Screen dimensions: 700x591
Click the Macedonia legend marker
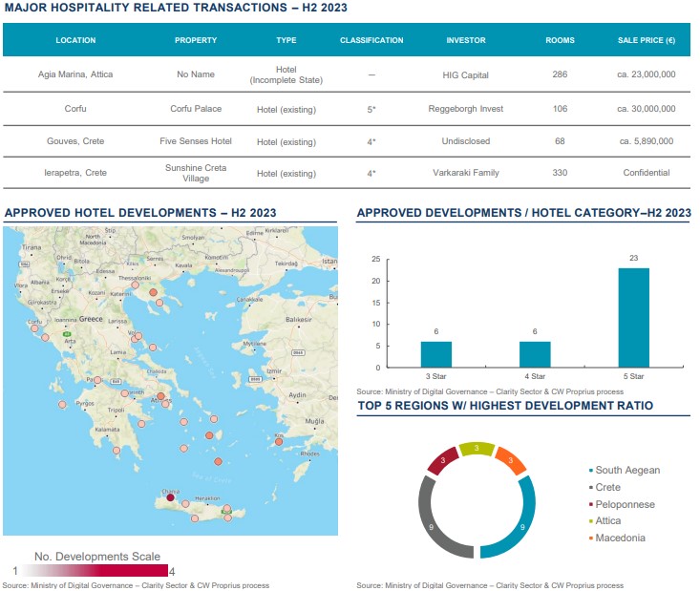tap(589, 538)
